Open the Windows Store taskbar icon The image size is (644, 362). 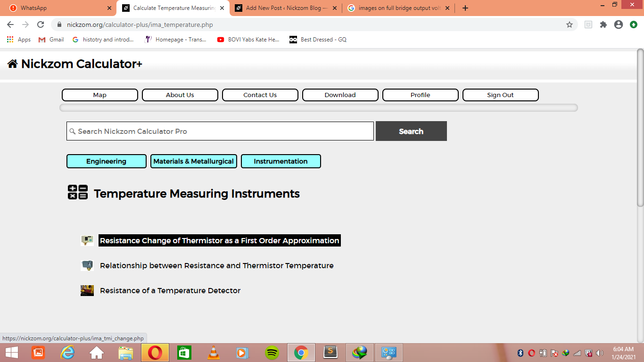click(184, 353)
